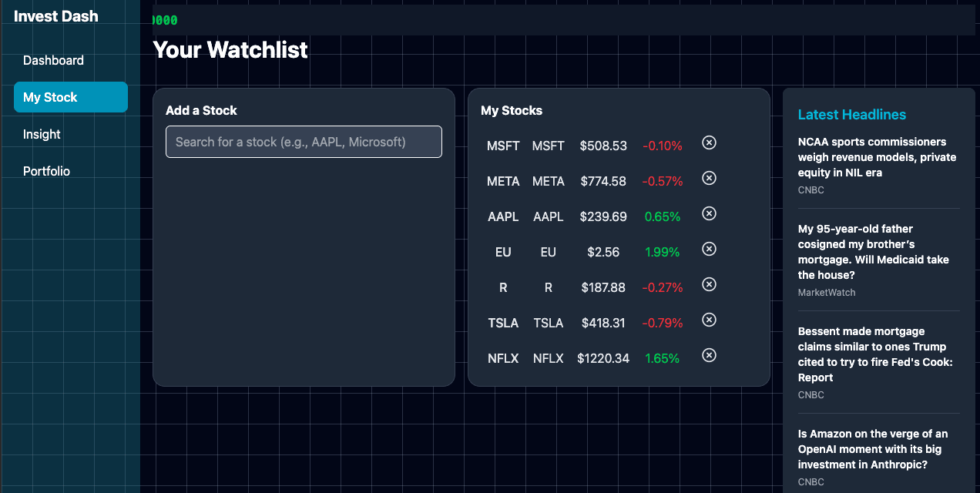Click the MSFT price $508.53

point(603,146)
